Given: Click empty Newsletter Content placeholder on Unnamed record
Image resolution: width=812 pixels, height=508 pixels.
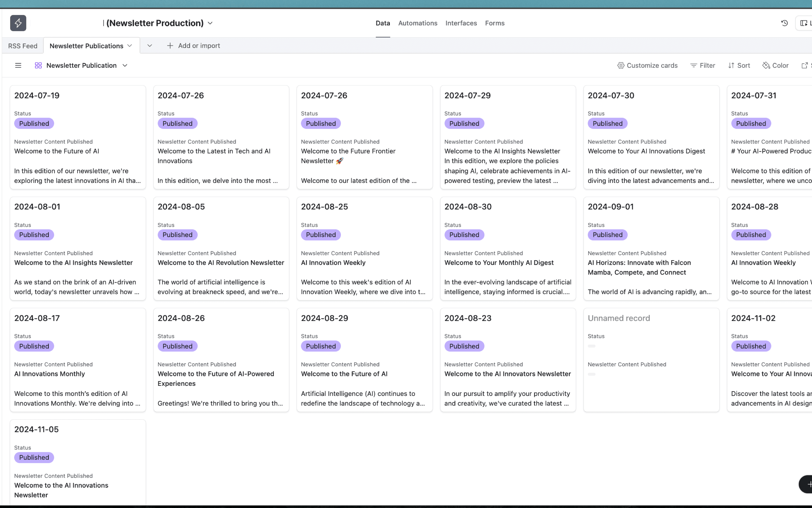Looking at the screenshot, I should [592, 374].
